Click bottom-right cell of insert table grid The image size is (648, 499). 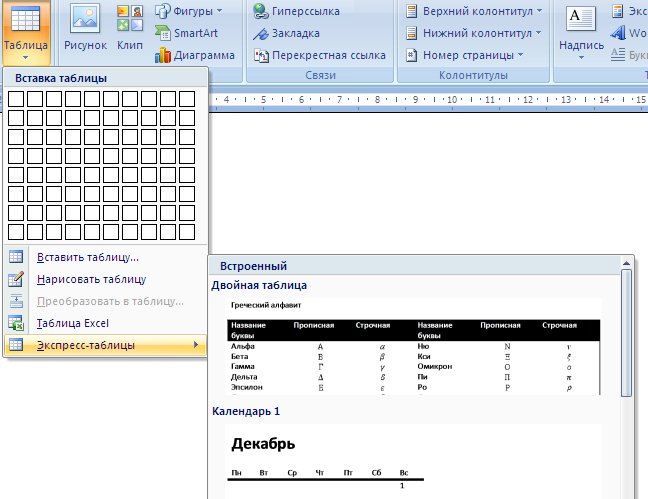pyautogui.click(x=187, y=232)
